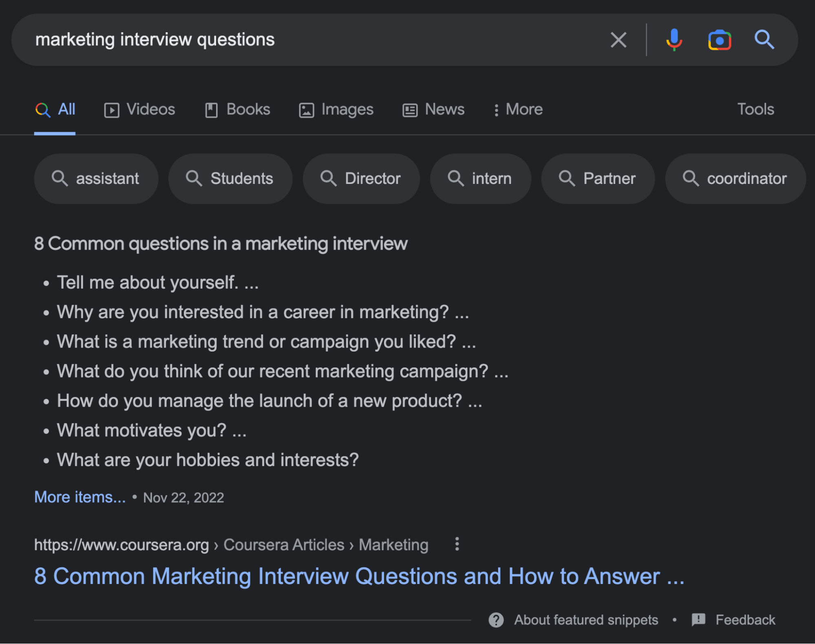Click the Images filter icon
815x644 pixels.
(x=307, y=109)
